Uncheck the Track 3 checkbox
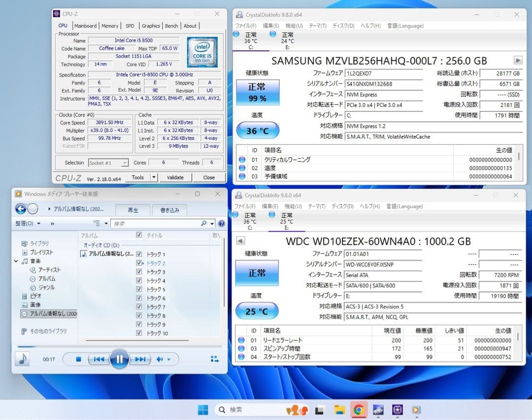532x420 pixels. (139, 272)
